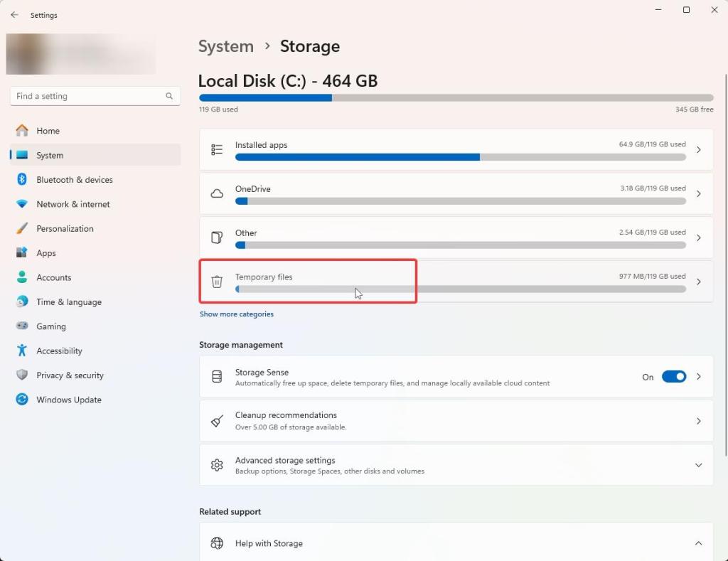The width and height of the screenshot is (728, 561).
Task: Click the Local Disk usage bar
Action: point(456,97)
